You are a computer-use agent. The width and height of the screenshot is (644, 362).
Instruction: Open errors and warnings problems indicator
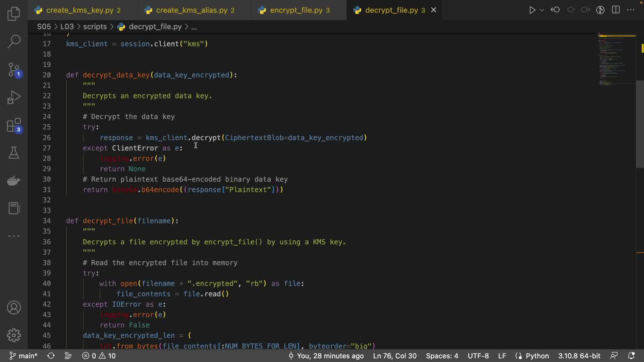tap(99, 356)
